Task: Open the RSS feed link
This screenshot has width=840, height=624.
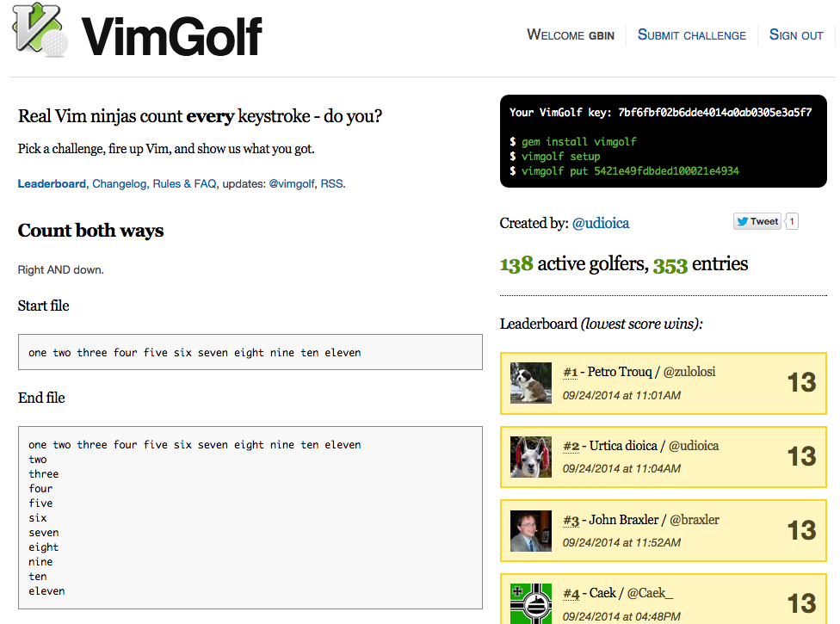Action: [x=331, y=183]
